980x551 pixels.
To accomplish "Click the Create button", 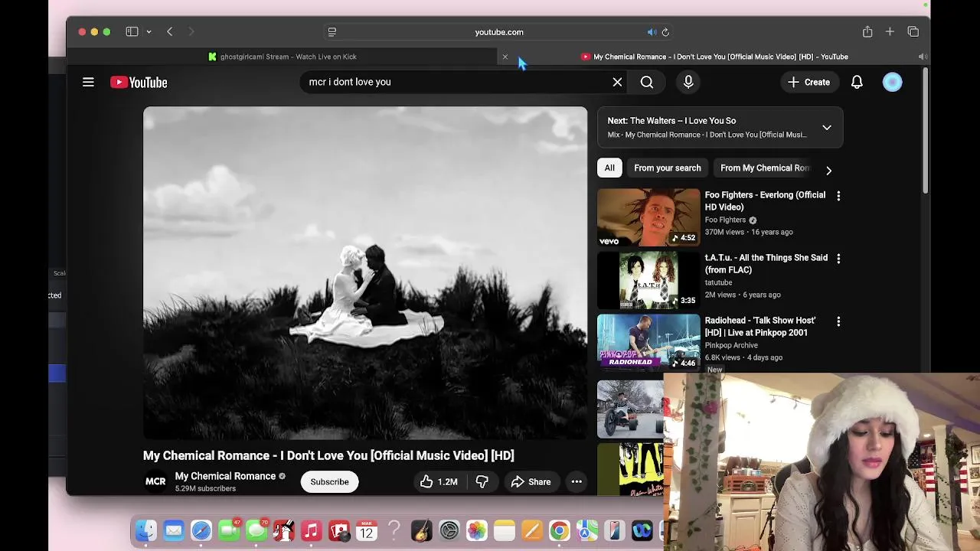I will pos(808,82).
